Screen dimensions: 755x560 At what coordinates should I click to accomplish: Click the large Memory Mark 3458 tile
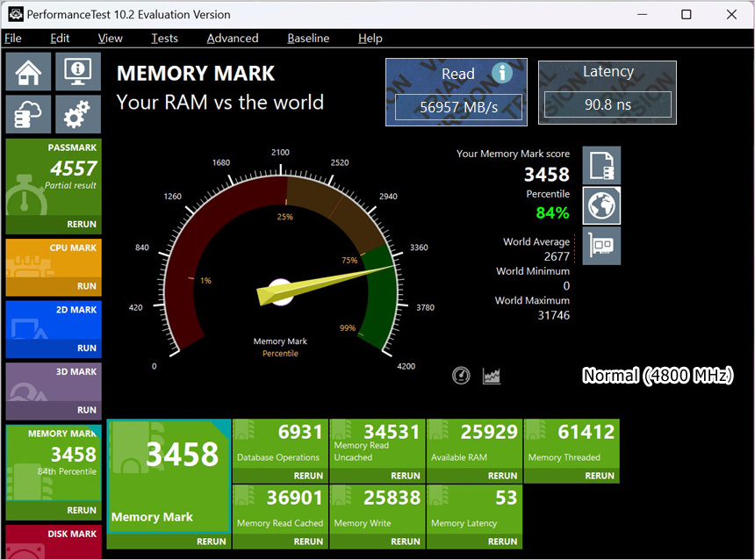(169, 474)
